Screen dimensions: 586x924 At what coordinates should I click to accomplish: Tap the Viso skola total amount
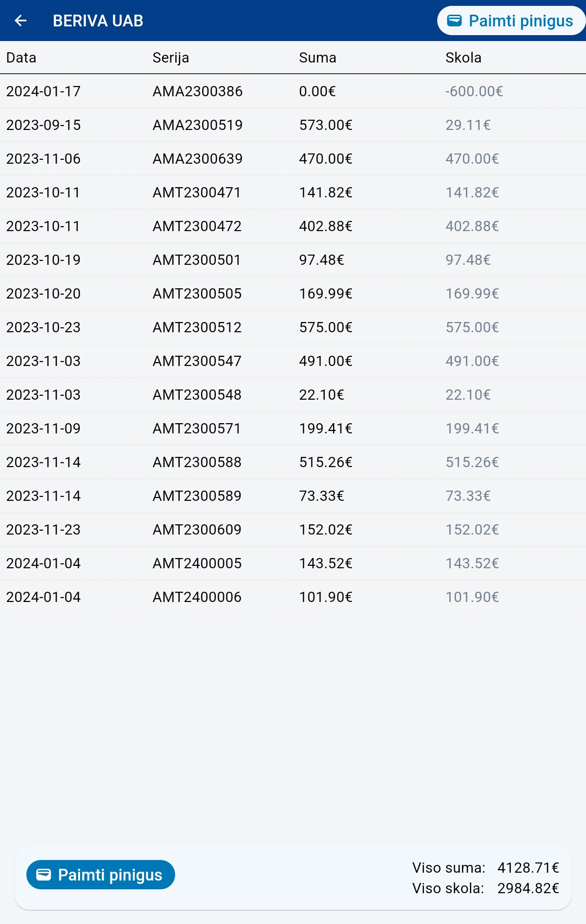click(528, 888)
